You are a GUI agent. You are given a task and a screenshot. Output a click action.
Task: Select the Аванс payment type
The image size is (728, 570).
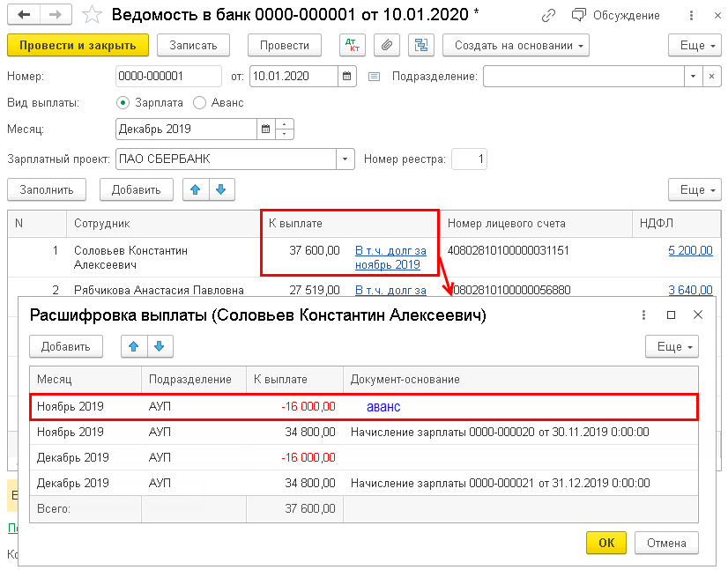pos(199,102)
